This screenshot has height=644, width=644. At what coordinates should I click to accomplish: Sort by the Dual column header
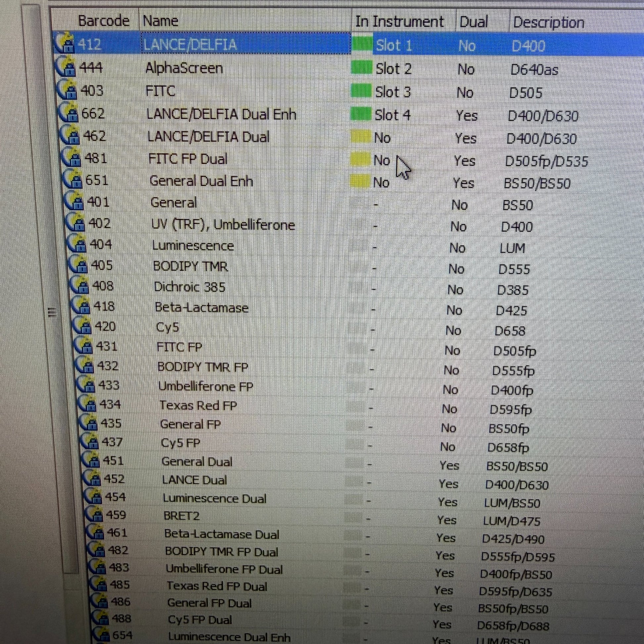pyautogui.click(x=473, y=22)
